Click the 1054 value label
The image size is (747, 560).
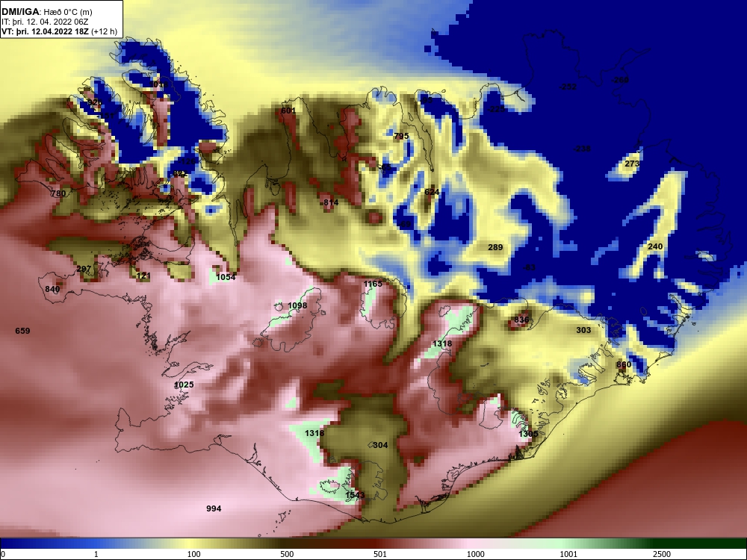226,277
